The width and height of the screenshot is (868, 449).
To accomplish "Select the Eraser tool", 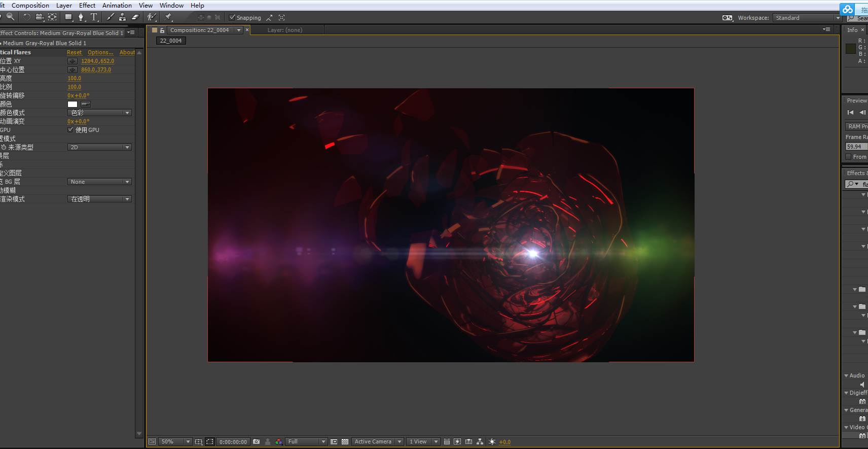I will [x=135, y=17].
